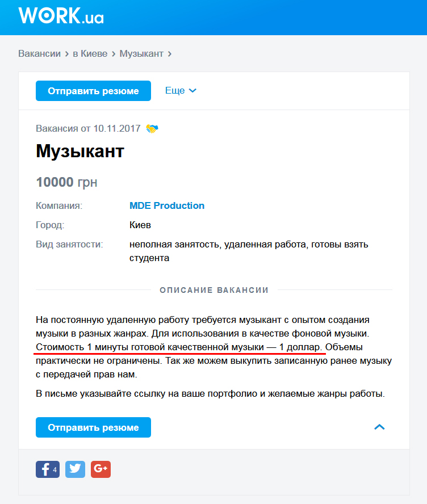Click the ОПИСАНИЕ ВАКАНСИИ section header

pyautogui.click(x=214, y=290)
